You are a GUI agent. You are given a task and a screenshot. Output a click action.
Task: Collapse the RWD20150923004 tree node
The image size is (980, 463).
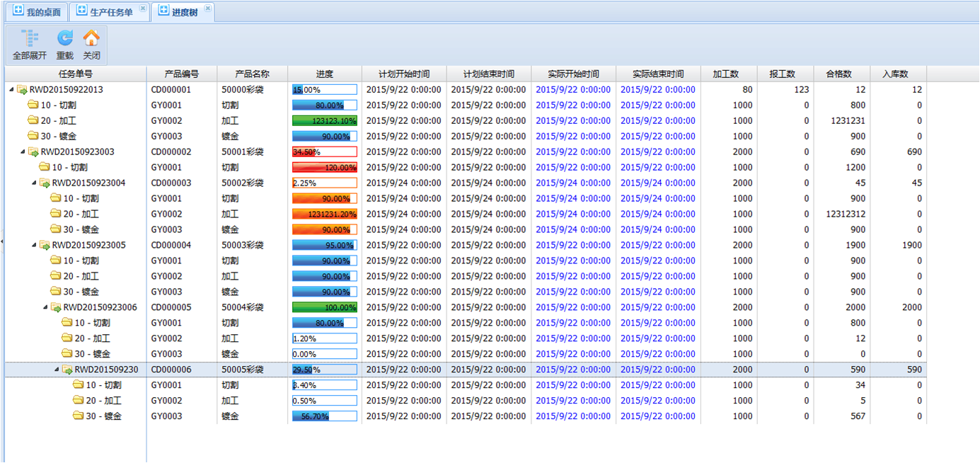34,183
